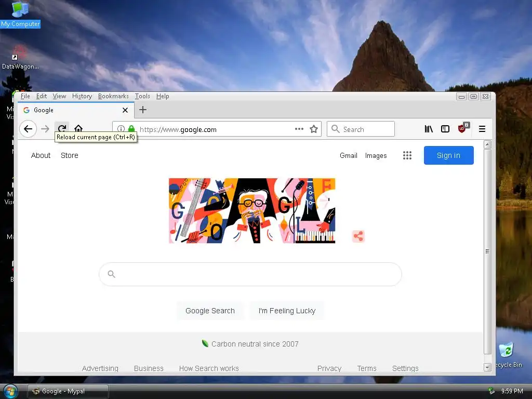
Task: Click the green padlock security icon
Action: tap(131, 129)
